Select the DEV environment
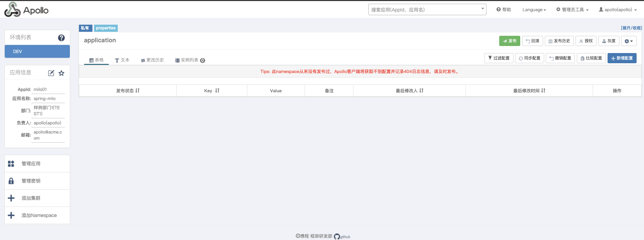 click(37, 51)
